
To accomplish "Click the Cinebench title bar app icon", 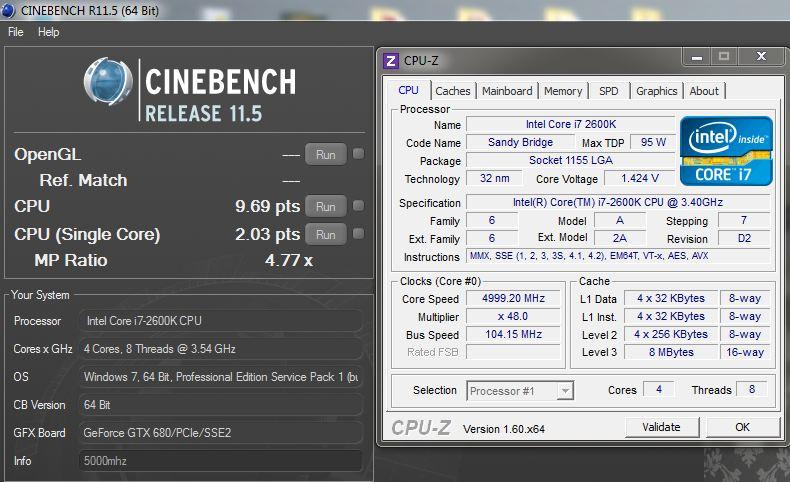I will click(x=8, y=10).
